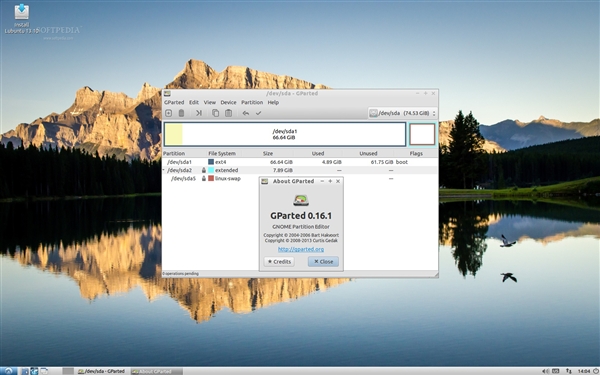Open the Partition menu
600x375 pixels.
pos(252,103)
